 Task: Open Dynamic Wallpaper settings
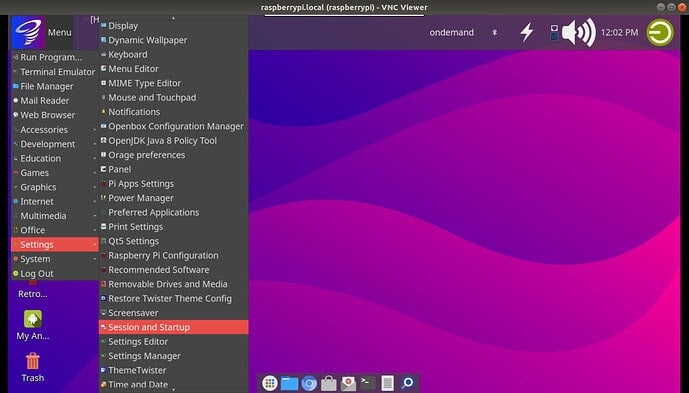174,40
